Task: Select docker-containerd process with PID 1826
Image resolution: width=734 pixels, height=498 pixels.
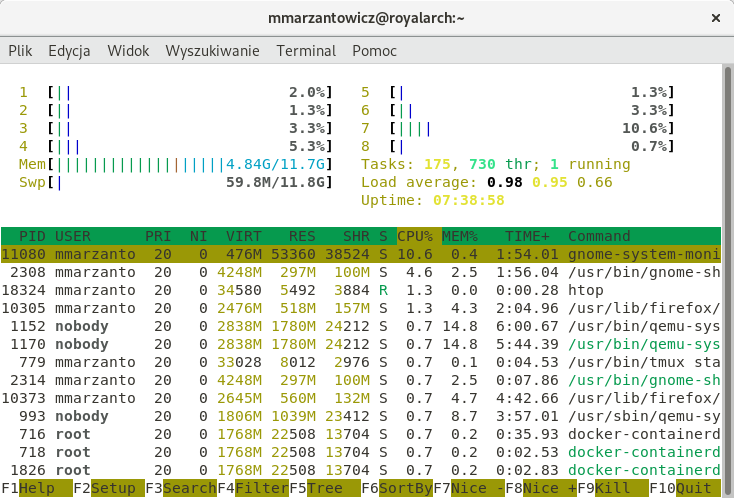Action: [361, 470]
